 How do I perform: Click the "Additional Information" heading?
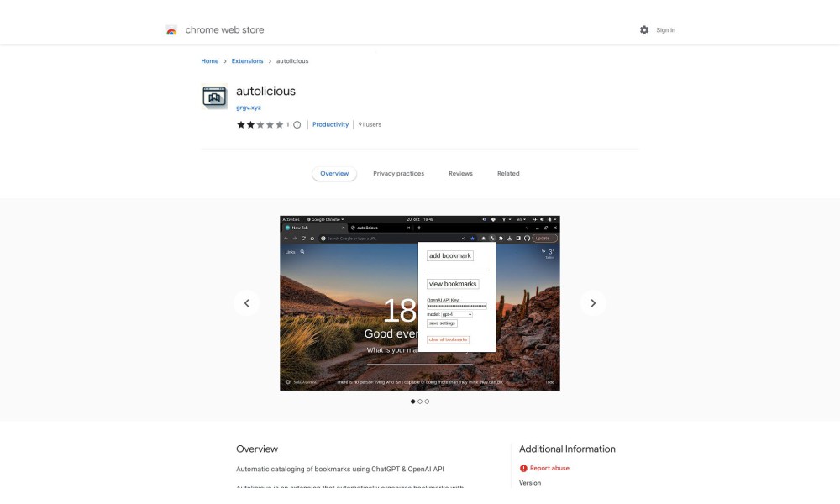pyautogui.click(x=567, y=449)
